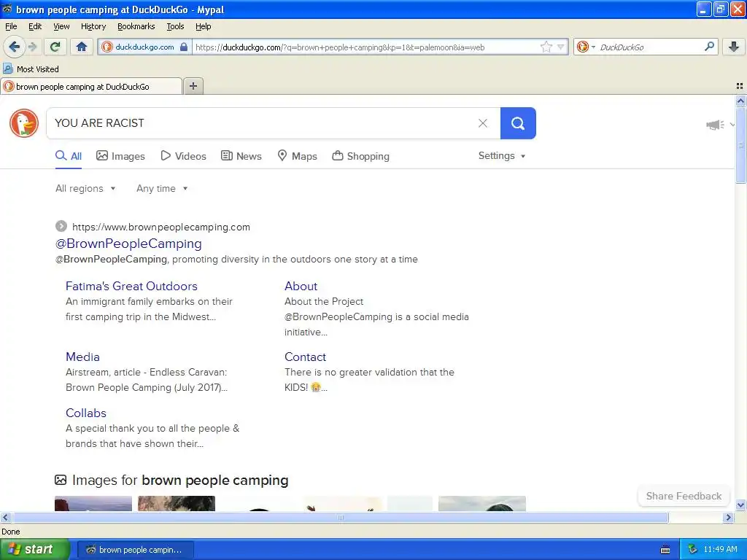Open the Downloads arrow button
Screen dimensions: 747x560
pyautogui.click(x=734, y=47)
